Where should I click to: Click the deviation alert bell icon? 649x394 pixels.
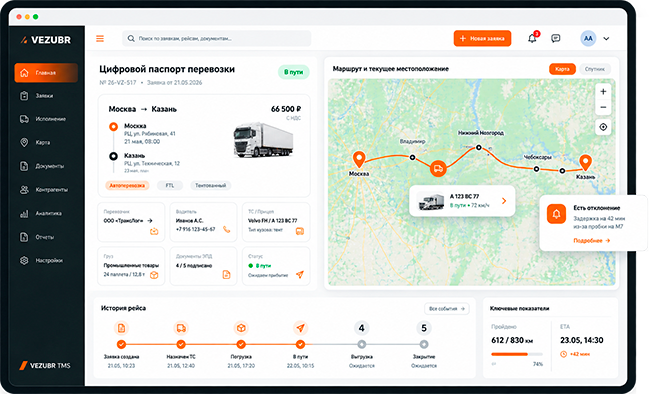point(556,214)
